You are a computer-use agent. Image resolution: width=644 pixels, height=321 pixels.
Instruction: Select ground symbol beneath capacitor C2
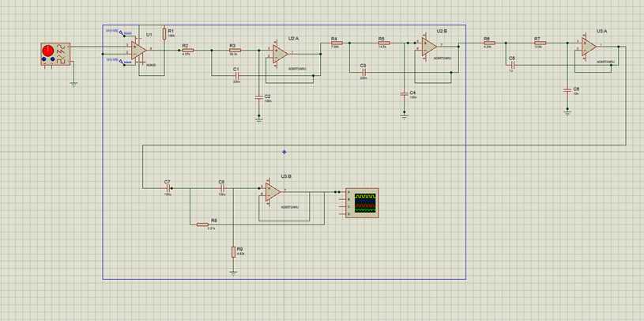[x=258, y=119]
